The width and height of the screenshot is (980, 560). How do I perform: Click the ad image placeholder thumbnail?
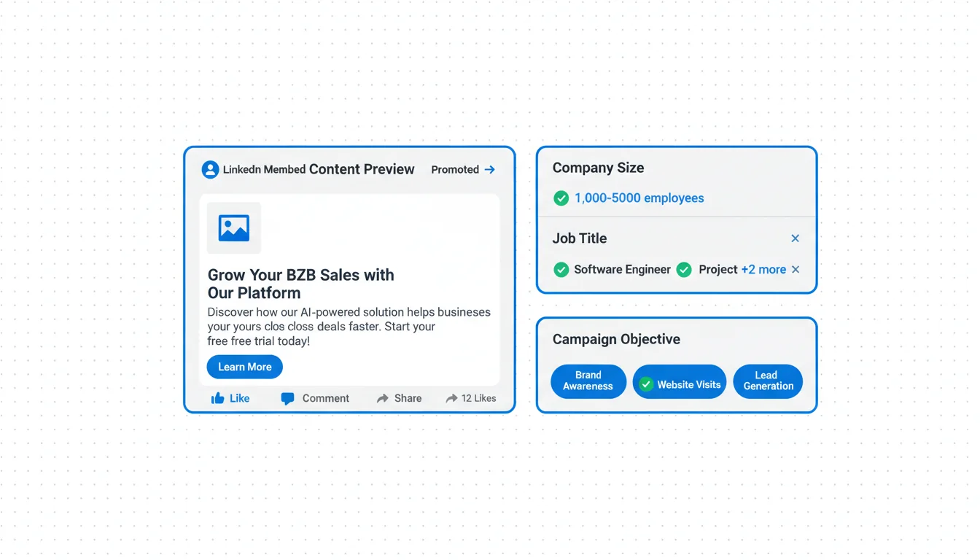234,228
